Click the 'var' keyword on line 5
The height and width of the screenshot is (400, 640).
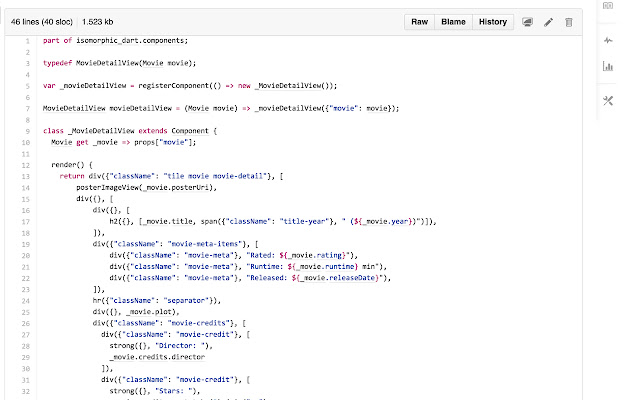point(49,86)
